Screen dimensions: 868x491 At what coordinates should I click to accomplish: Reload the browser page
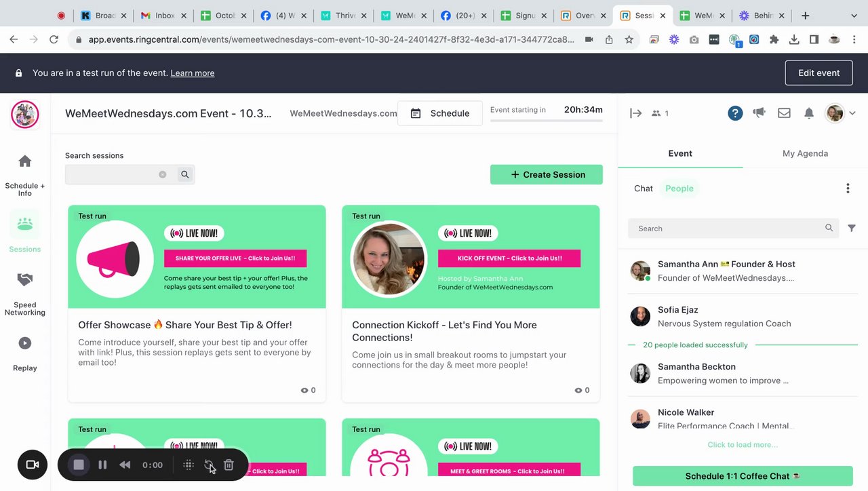(54, 40)
